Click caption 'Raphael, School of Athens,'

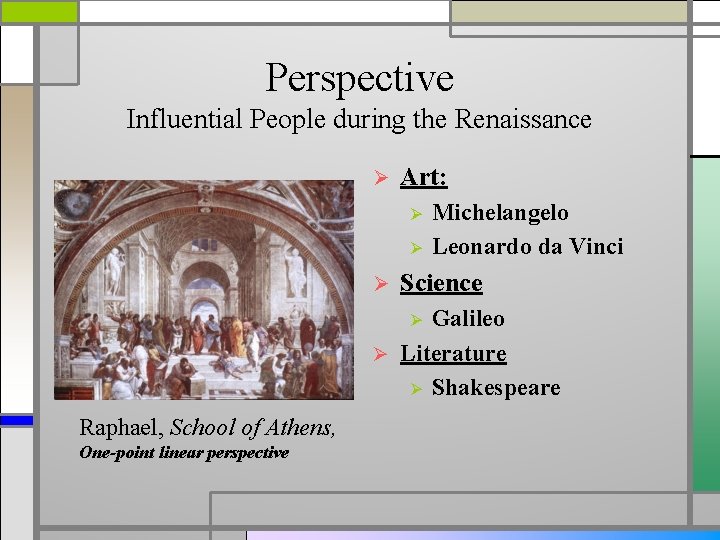(x=207, y=428)
